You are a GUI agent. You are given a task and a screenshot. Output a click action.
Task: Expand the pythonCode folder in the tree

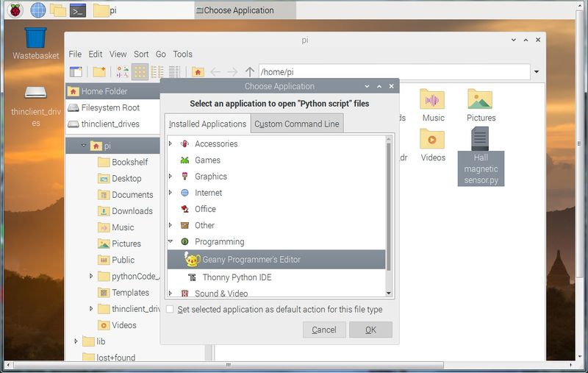click(91, 276)
